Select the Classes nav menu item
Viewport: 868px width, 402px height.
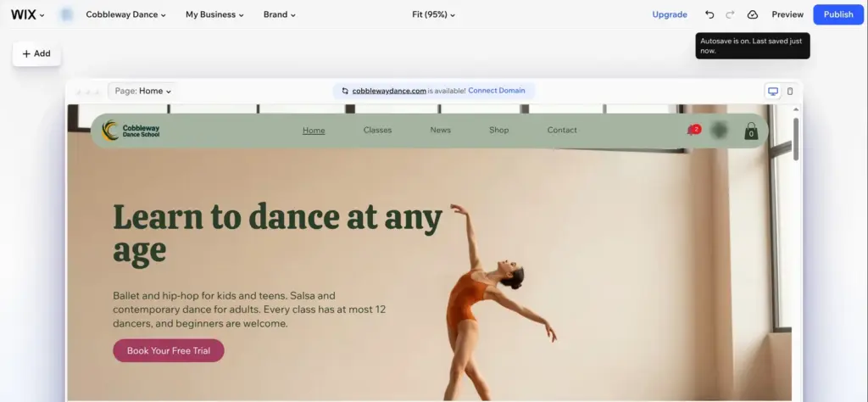pyautogui.click(x=377, y=130)
